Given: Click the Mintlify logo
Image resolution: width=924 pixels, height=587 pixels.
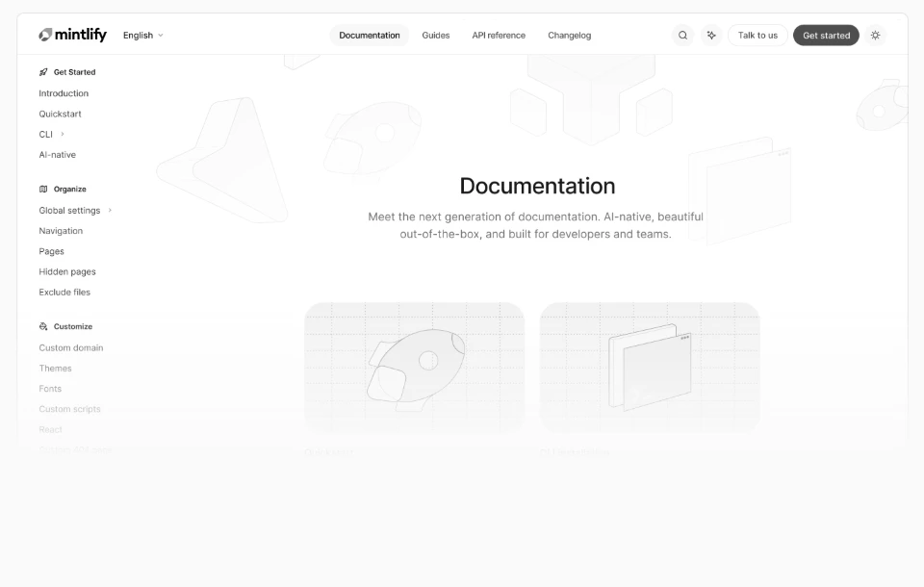Looking at the screenshot, I should pos(72,35).
